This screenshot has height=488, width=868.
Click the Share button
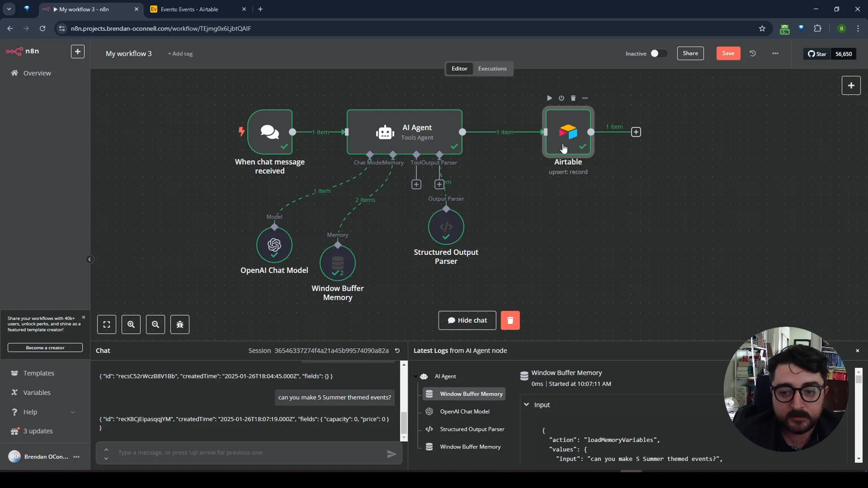(x=690, y=53)
